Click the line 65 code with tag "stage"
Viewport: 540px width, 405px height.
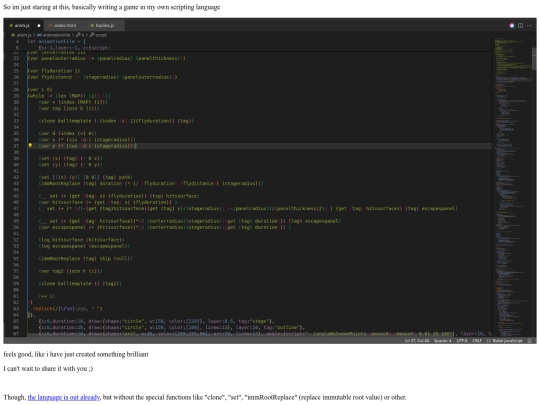click(x=156, y=321)
